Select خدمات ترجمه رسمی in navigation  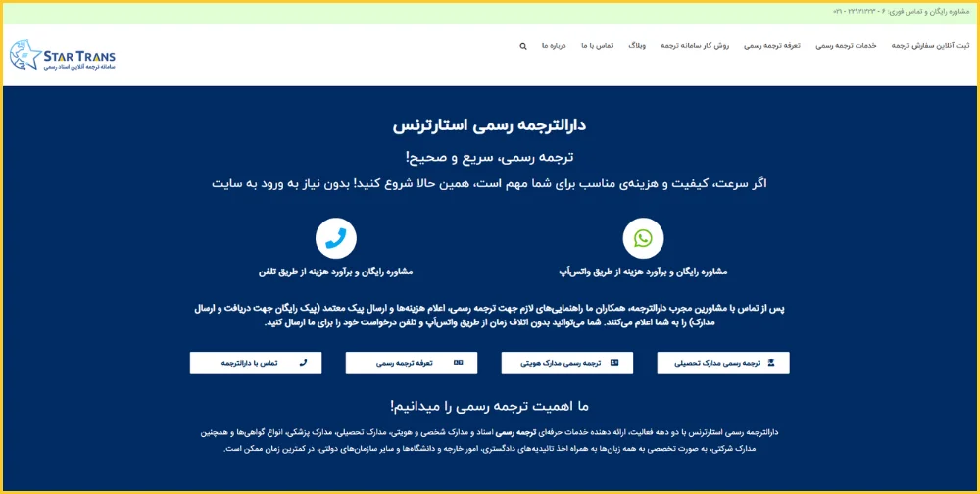point(847,46)
